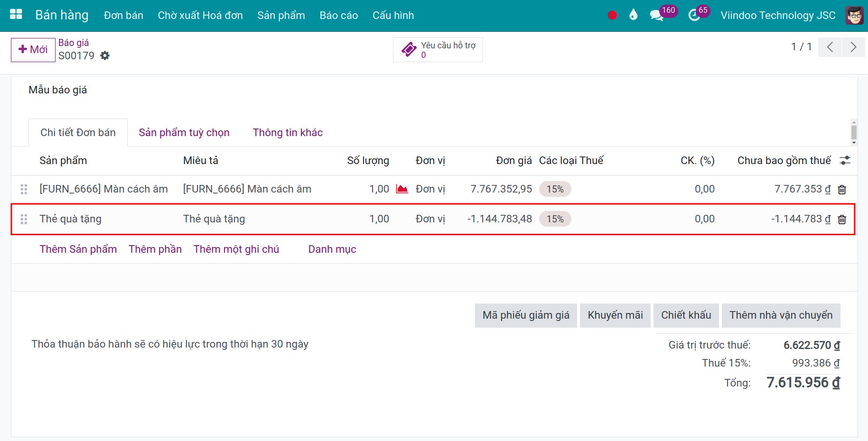The image size is (868, 441).
Task: Click the gear icon next to S00179
Action: coord(105,55)
